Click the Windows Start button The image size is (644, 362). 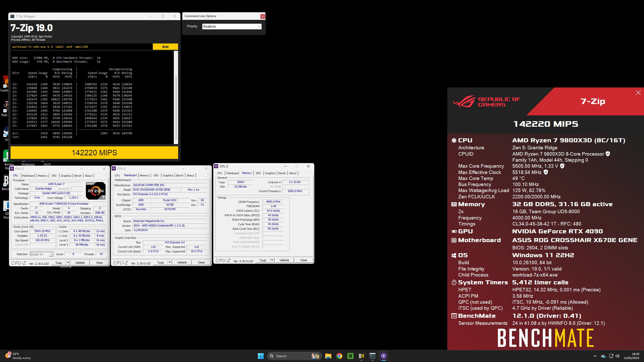point(261,356)
